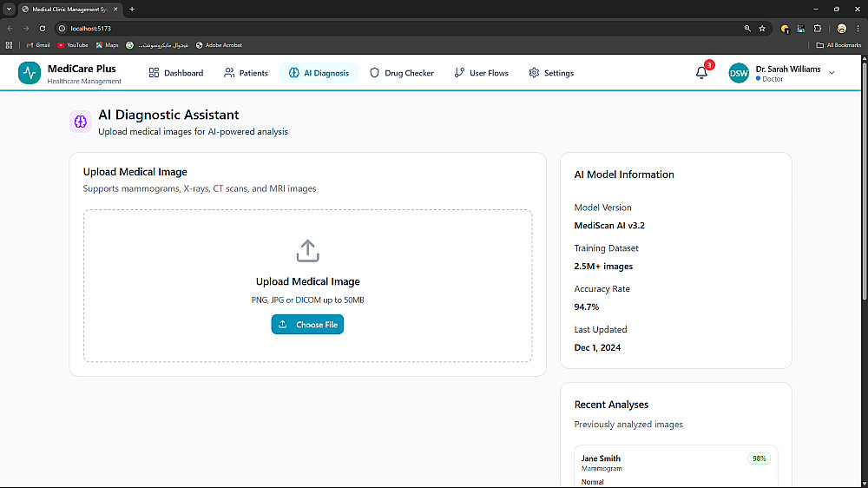Click the Dec 1, 2024 last updated date
Viewport: 868px width, 488px height.
597,348
